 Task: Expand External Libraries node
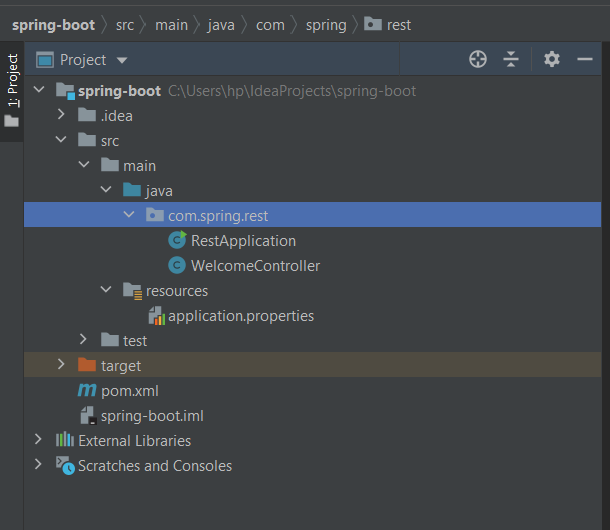pyautogui.click(x=38, y=439)
